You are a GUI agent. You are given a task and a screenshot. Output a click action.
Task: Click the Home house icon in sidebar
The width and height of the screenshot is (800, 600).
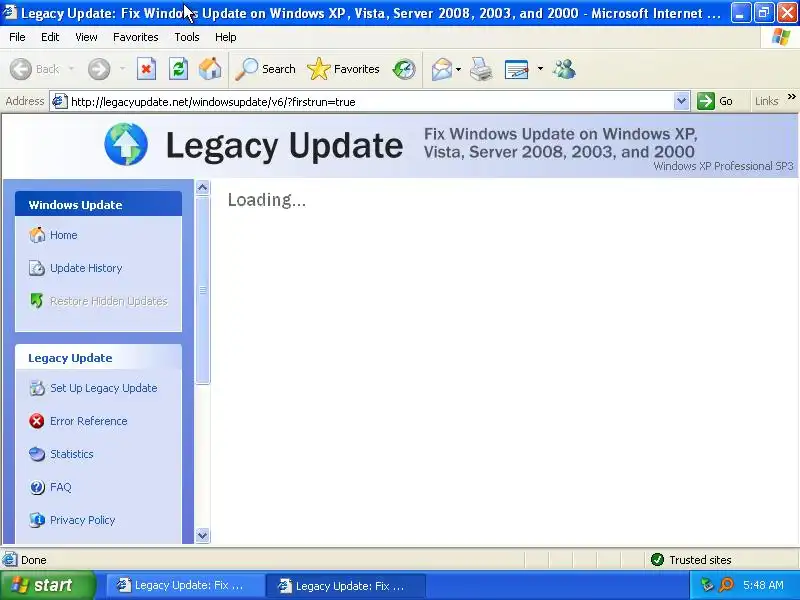pyautogui.click(x=37, y=235)
